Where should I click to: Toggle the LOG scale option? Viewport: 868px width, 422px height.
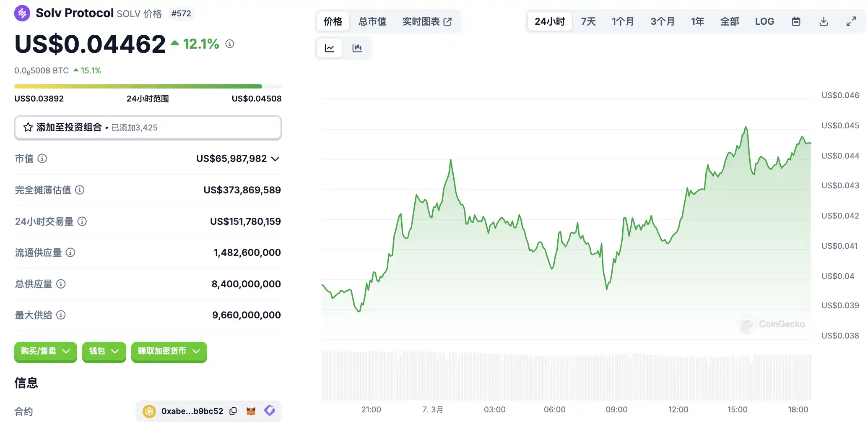(x=764, y=21)
